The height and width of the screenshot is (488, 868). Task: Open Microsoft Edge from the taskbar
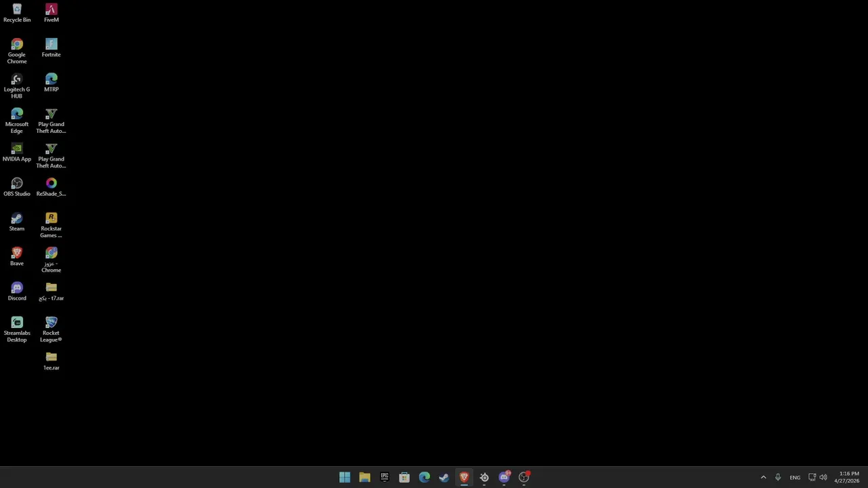tap(425, 477)
